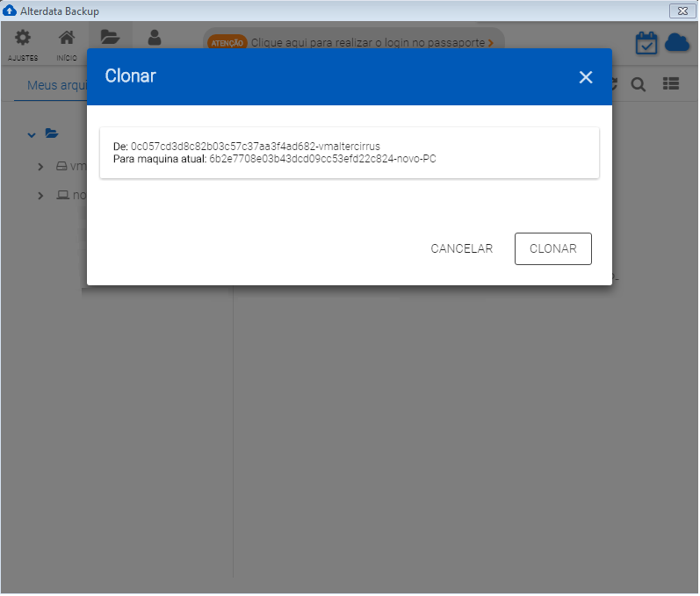Open the search magnifier icon

click(639, 84)
